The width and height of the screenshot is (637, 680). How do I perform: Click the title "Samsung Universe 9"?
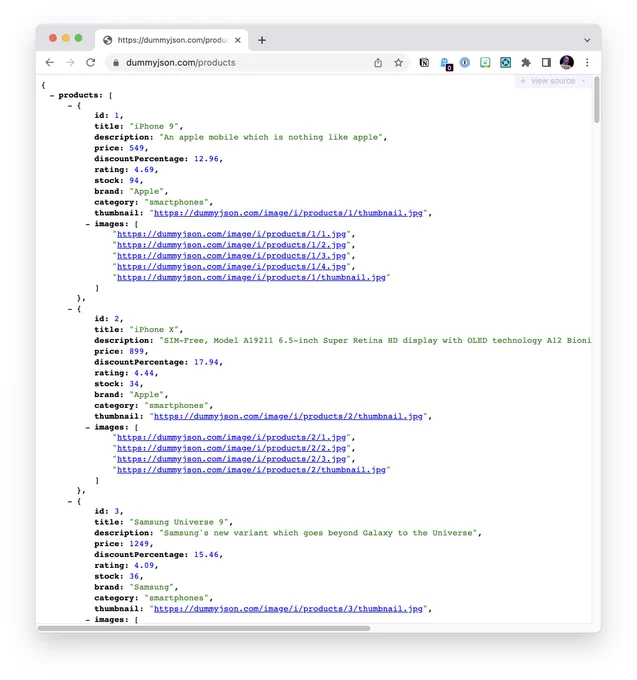[179, 522]
